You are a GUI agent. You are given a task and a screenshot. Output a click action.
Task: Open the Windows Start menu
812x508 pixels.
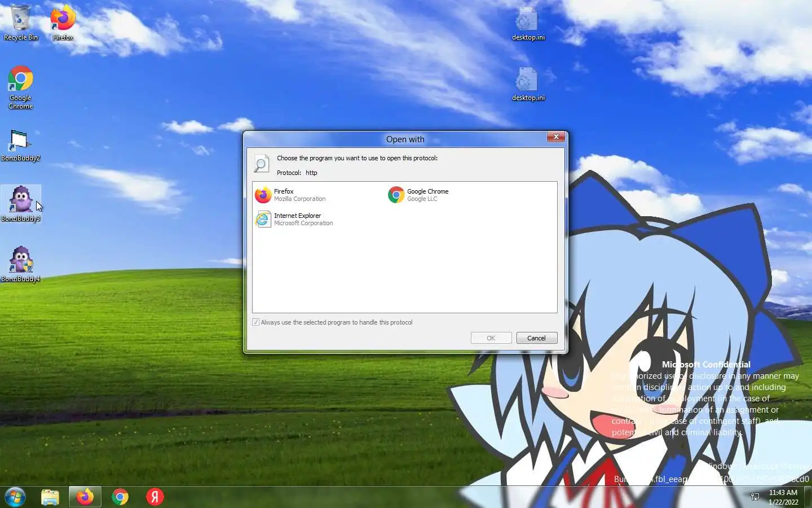[15, 497]
